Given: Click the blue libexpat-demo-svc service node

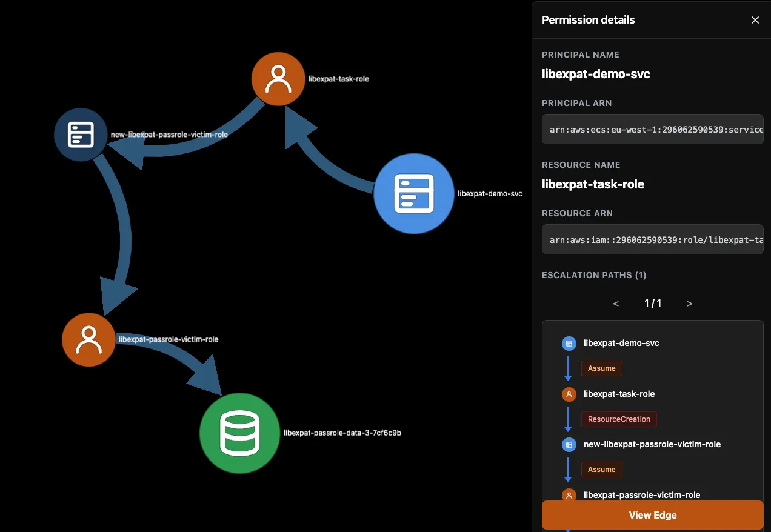Looking at the screenshot, I should pyautogui.click(x=413, y=193).
